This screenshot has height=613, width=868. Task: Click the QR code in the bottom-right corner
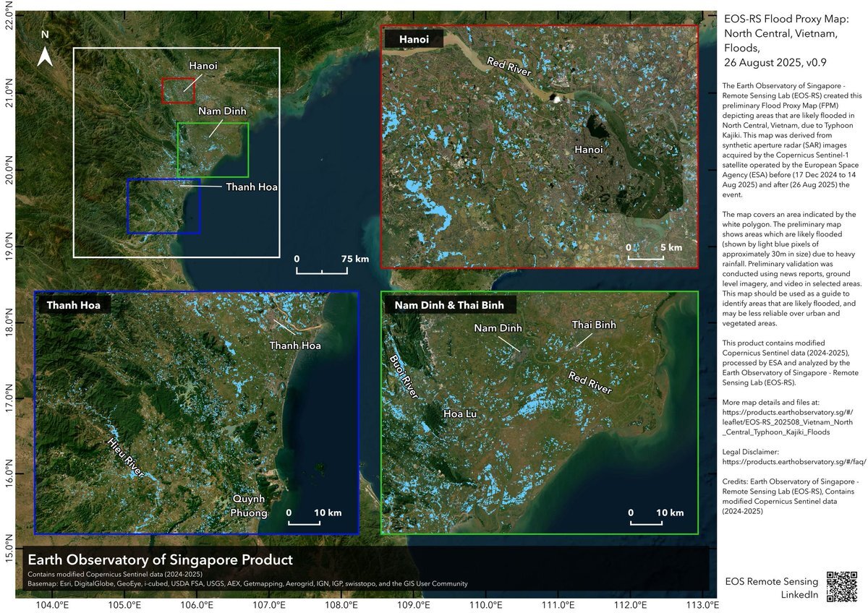point(842,587)
